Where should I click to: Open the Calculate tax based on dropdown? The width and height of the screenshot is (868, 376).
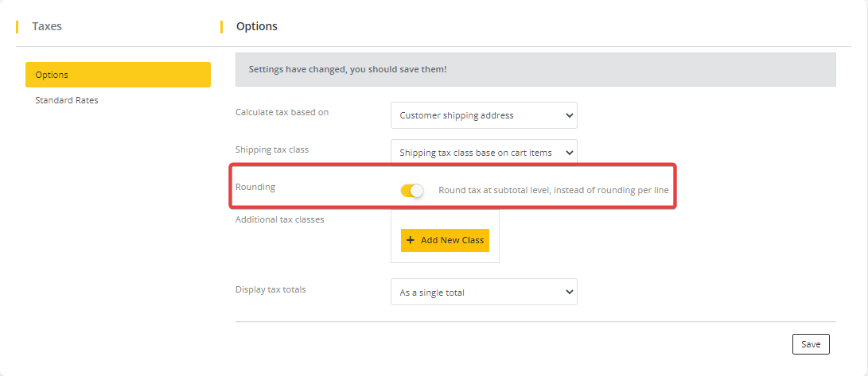(x=484, y=115)
